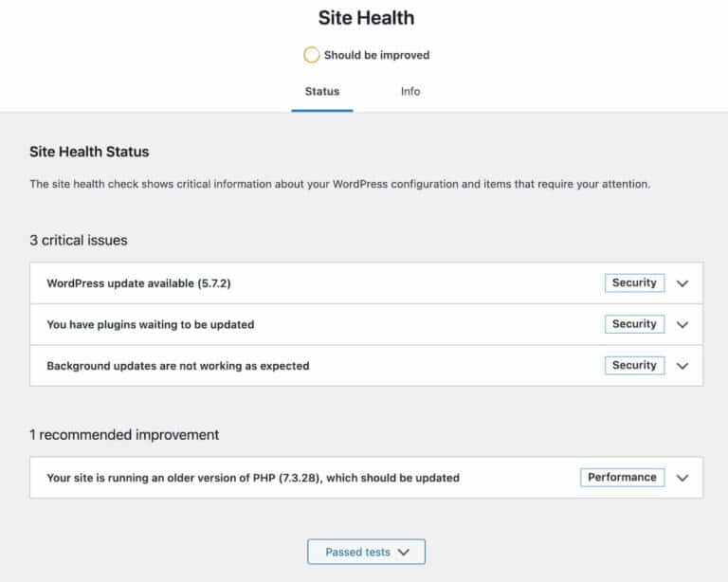
Task: Expand the Background updates row chevron
Action: pos(682,366)
